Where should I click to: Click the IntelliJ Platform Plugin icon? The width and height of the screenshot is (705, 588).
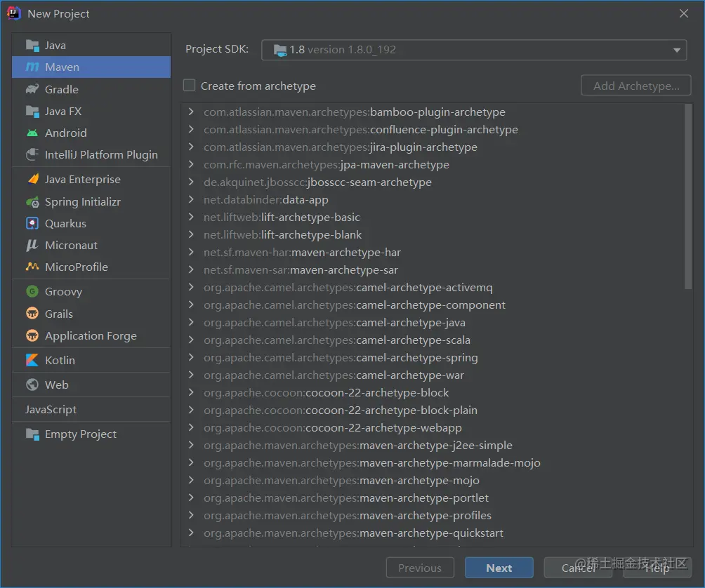tap(32, 154)
